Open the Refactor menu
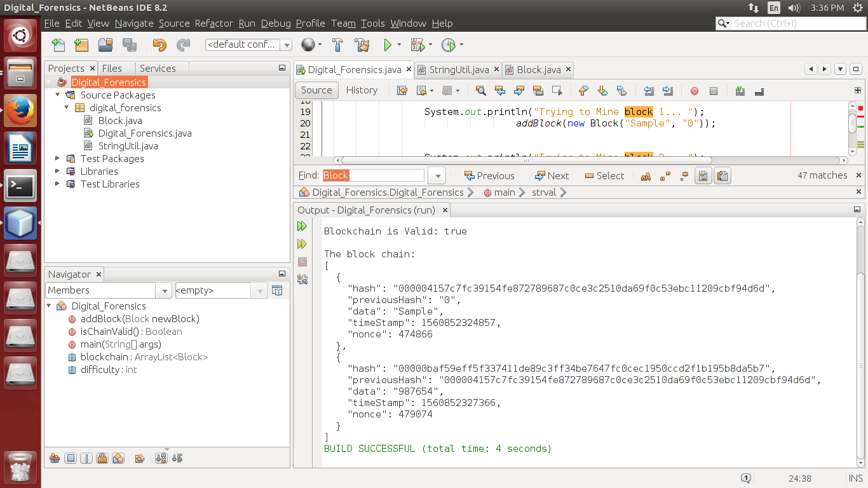The image size is (868, 488). point(214,24)
